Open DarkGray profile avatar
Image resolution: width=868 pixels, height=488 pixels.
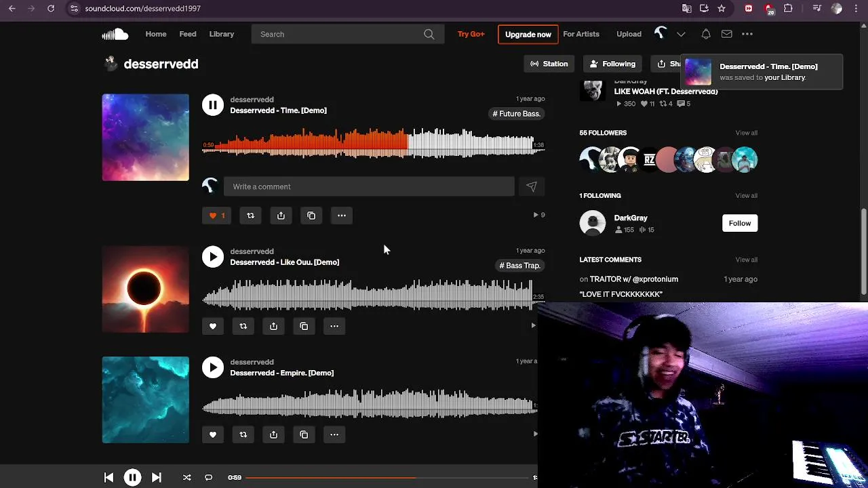click(x=593, y=223)
